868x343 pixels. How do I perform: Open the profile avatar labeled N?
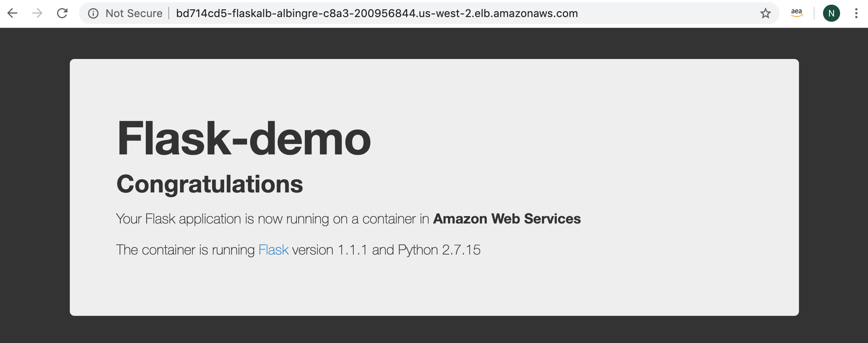point(831,14)
